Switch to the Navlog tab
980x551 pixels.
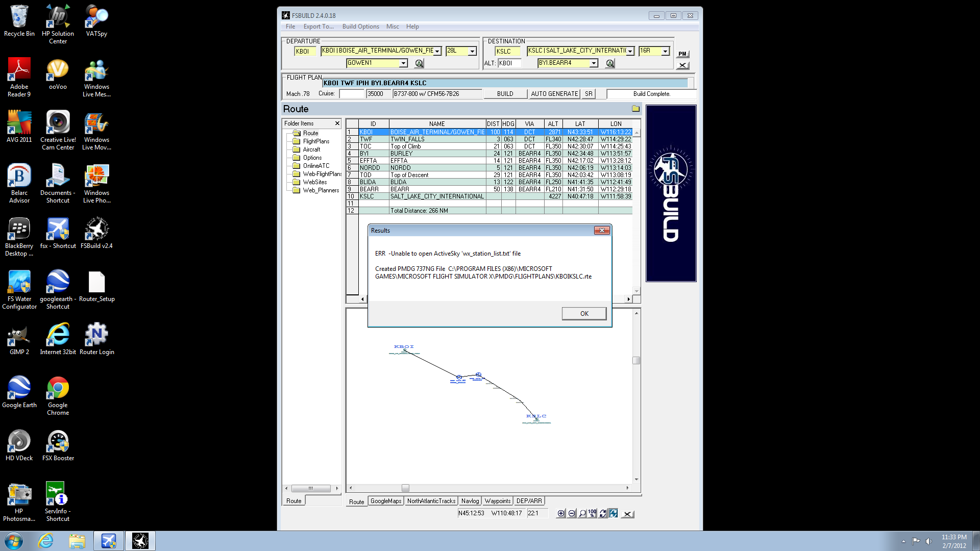pyautogui.click(x=470, y=501)
